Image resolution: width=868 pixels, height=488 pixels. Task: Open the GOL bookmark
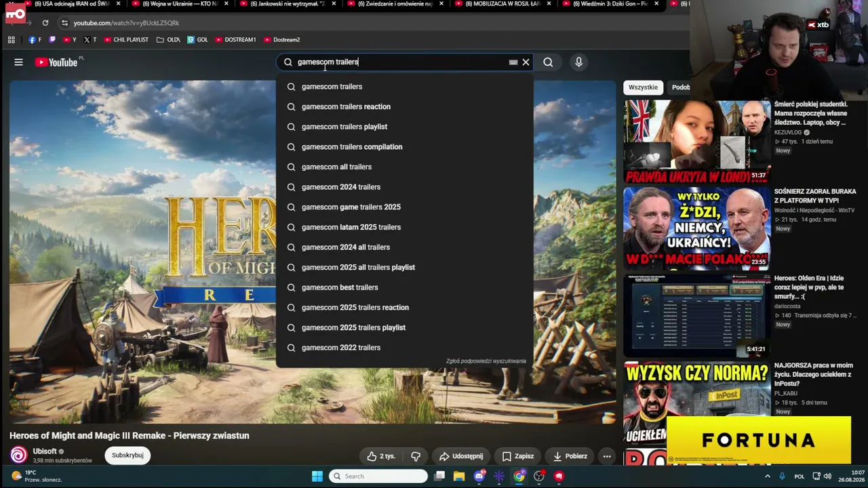[198, 40]
